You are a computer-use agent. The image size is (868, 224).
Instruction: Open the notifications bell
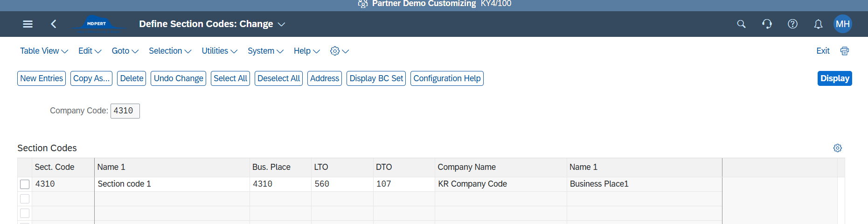tap(818, 24)
